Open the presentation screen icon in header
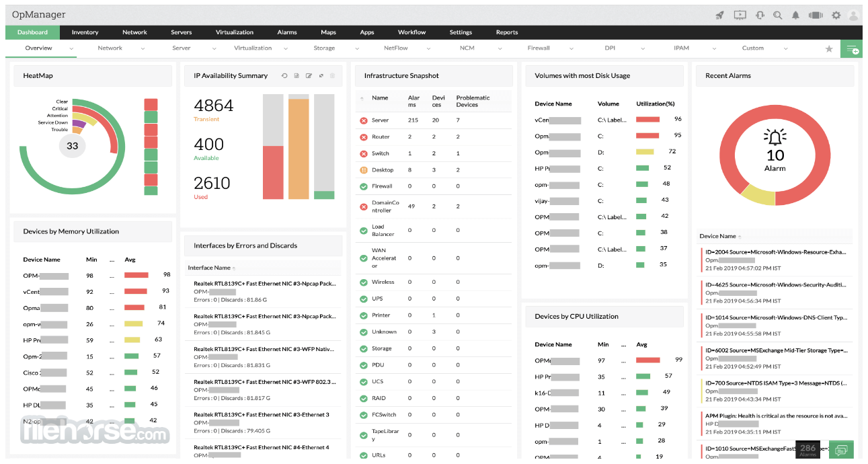The height and width of the screenshot is (464, 868). (740, 15)
